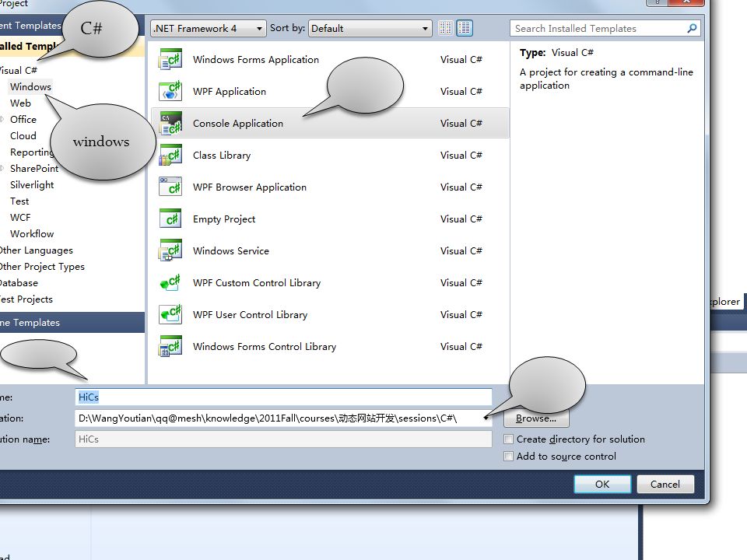Viewport: 747px width, 560px height.
Task: Click the WPF User Control Library icon
Action: pyautogui.click(x=170, y=314)
